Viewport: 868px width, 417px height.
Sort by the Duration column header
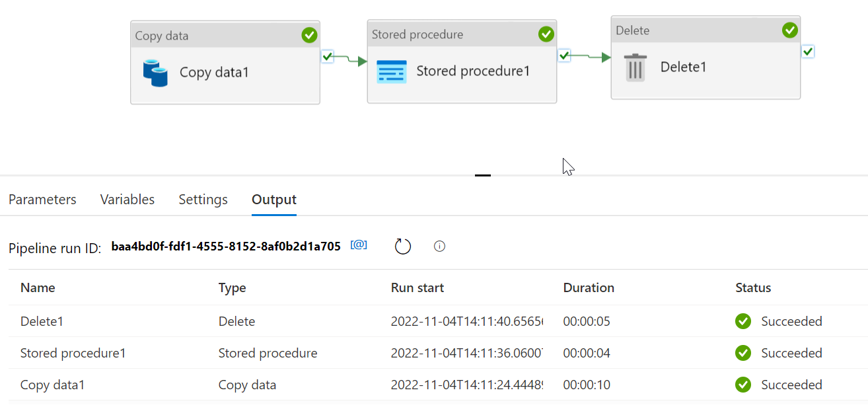click(x=589, y=287)
